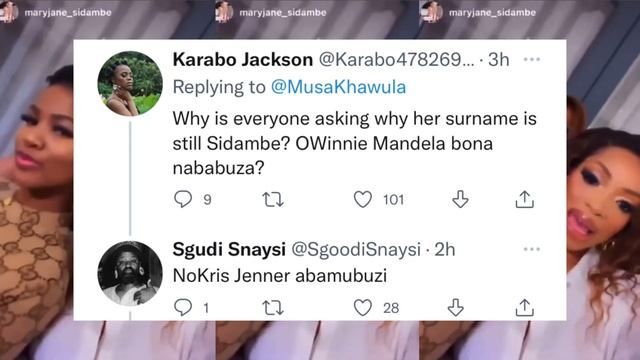Like Sgudi Snaysi's tweet with 28 likes

362,308
